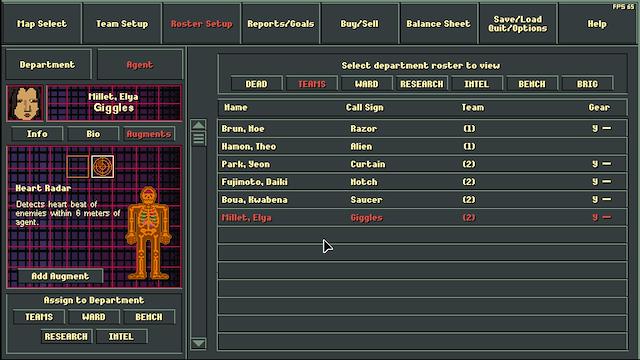Open Save/Load Quit/Options menu
Screen dimensions: 640x360
pos(518,24)
